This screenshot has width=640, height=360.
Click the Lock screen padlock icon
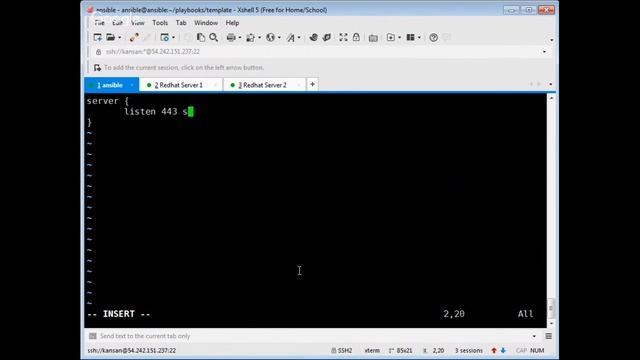click(356, 38)
